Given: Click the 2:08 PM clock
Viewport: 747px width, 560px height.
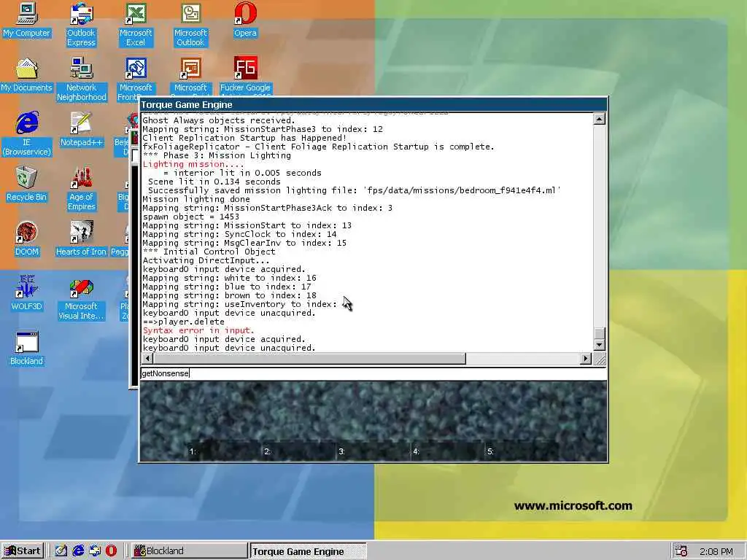Looking at the screenshot, I should click(716, 551).
